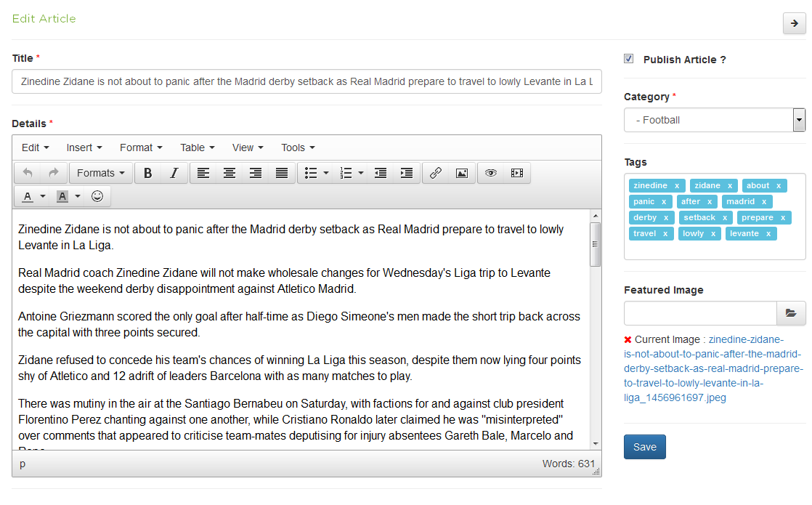Open the Insert menu

84,148
